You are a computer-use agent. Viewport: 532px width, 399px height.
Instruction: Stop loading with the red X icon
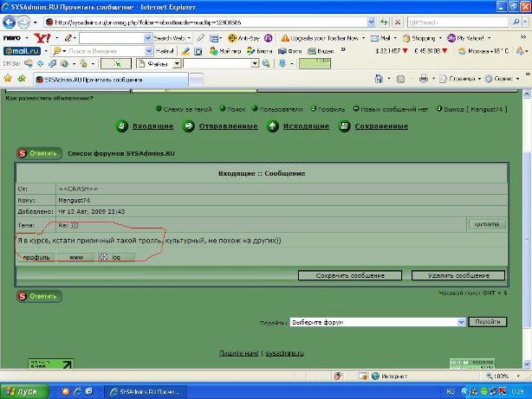tap(398, 23)
